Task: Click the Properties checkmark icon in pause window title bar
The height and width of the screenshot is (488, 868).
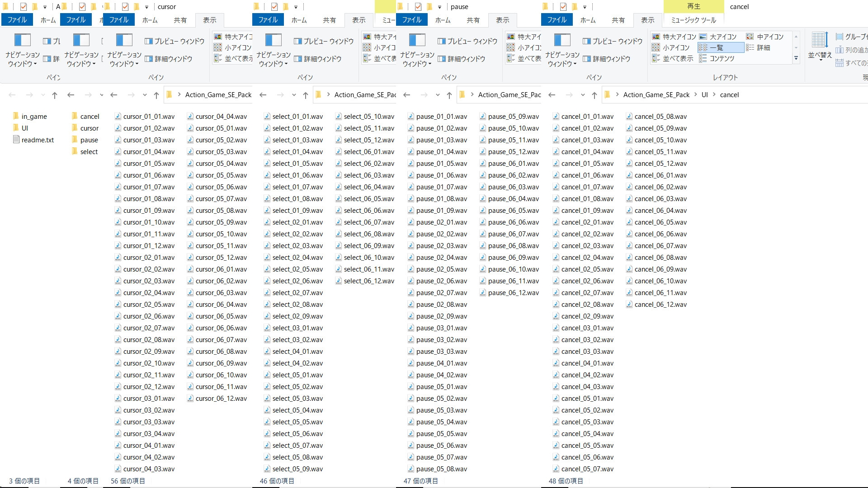Action: click(x=418, y=7)
